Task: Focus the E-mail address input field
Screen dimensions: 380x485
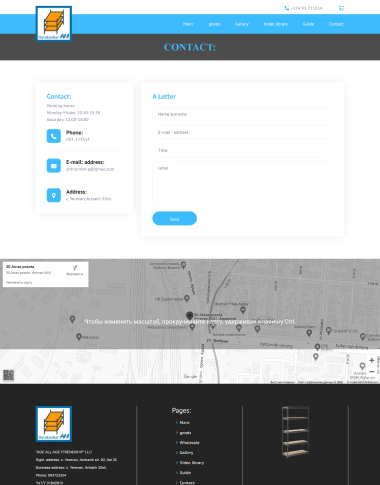Action: 243,132
